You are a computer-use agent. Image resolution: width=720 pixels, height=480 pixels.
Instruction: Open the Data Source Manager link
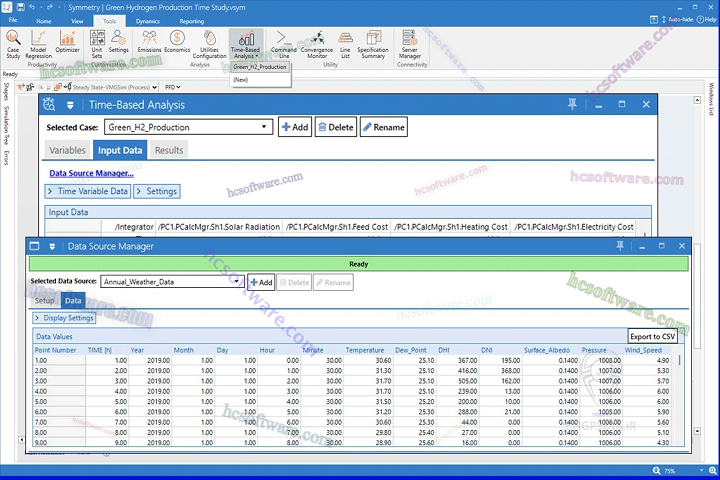[x=91, y=173]
